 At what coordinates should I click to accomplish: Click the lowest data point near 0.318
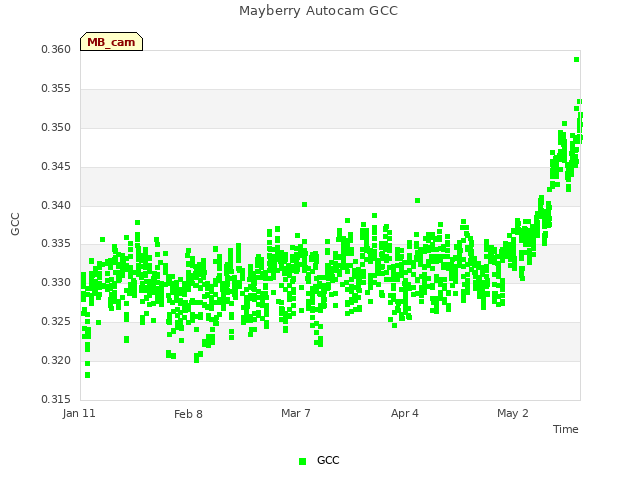[x=87, y=375]
